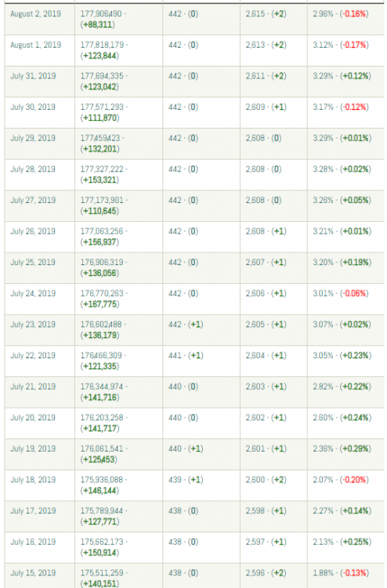Click the July 25, 2019 date
The height and width of the screenshot is (588, 387).
click(33, 263)
